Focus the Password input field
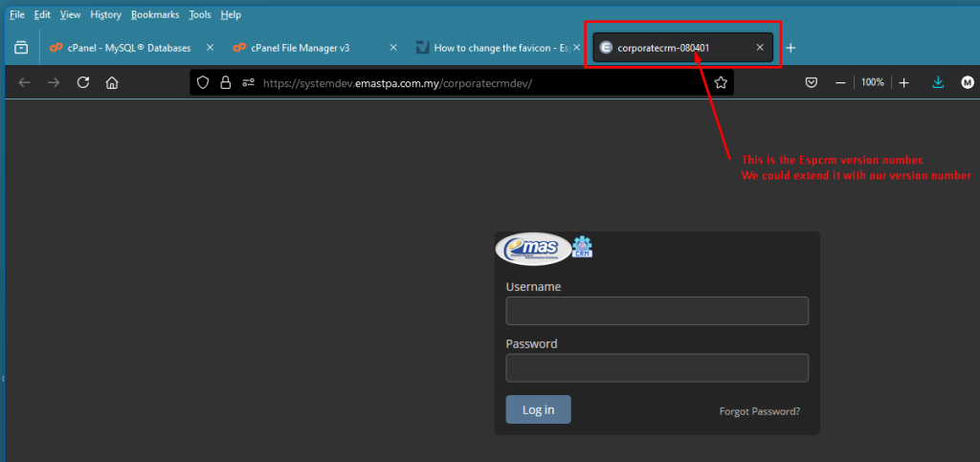 click(657, 368)
